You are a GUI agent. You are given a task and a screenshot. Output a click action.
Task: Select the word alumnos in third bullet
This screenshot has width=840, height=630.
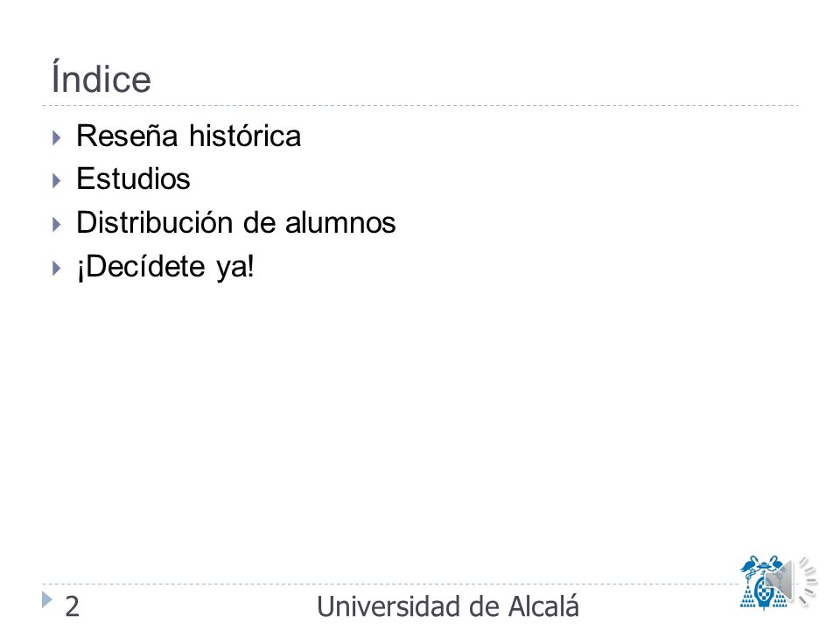click(x=340, y=222)
